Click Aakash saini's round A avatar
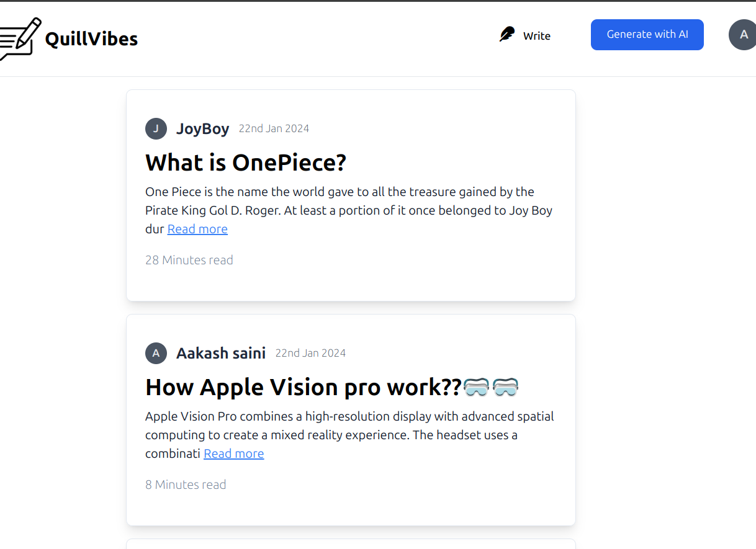The image size is (756, 549). point(156,354)
